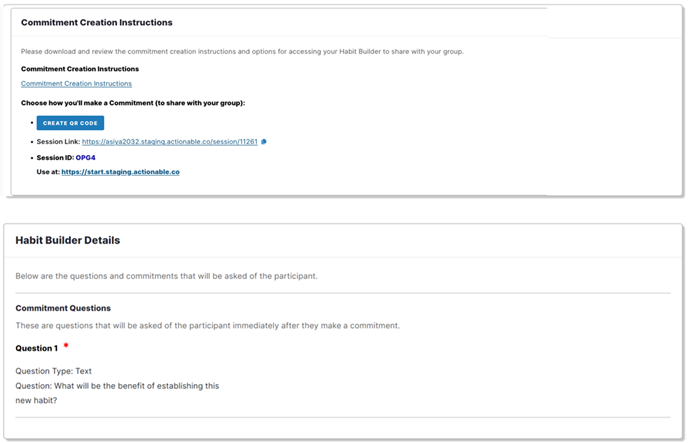The height and width of the screenshot is (443, 688).
Task: Open the Commitment Creation Instructions download link
Action: coord(76,83)
